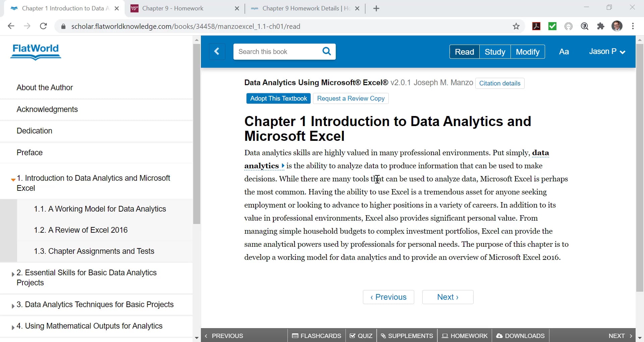
Task: Open Downloads from bottom bar
Action: (520, 336)
